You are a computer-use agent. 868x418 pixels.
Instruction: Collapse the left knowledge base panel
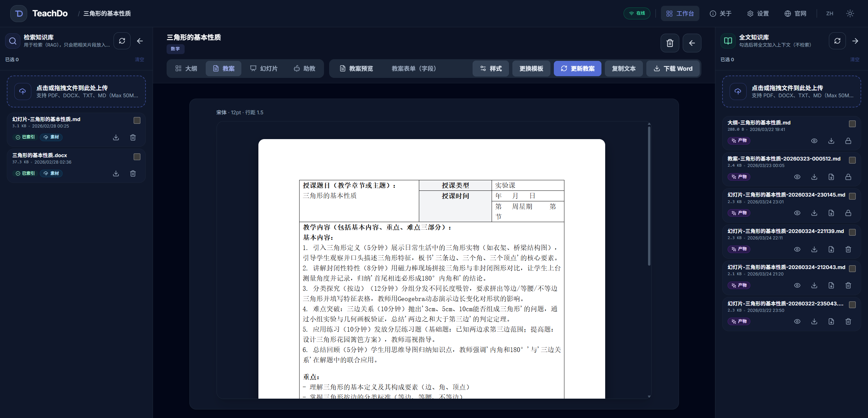140,41
